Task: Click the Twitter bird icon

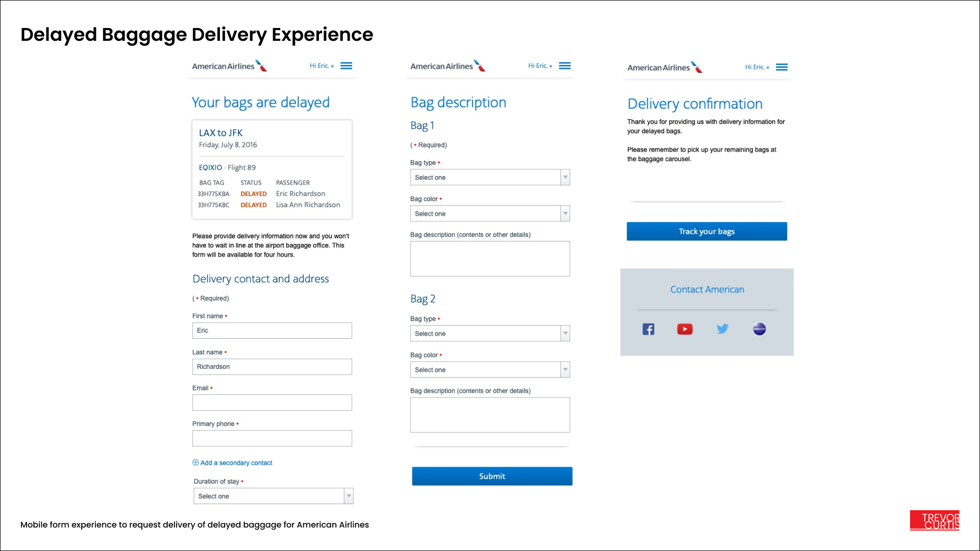Action: tap(722, 329)
